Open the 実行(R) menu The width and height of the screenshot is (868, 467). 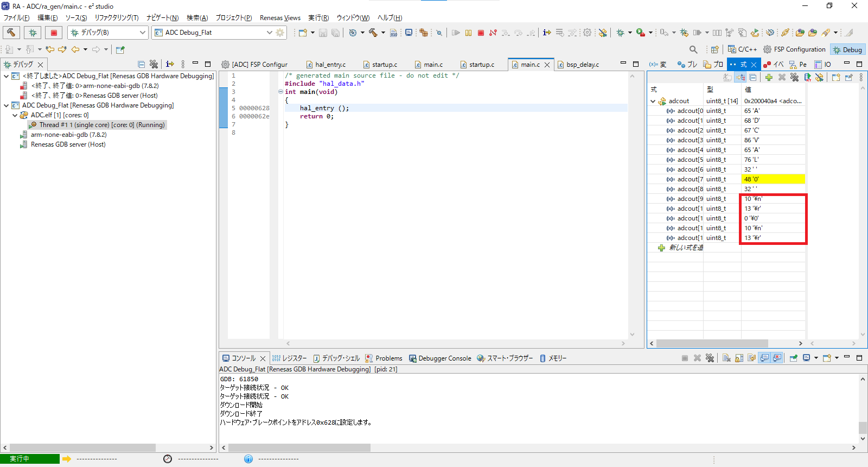(x=318, y=18)
